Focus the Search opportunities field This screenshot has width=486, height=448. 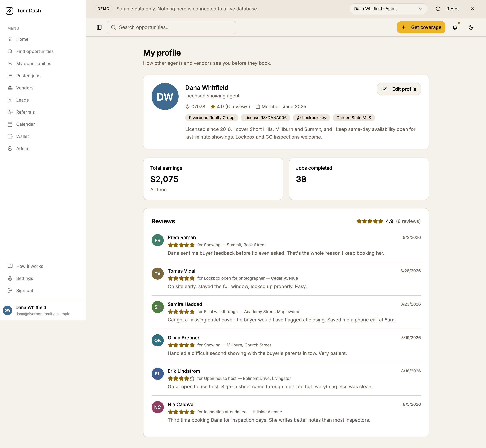pos(171,27)
